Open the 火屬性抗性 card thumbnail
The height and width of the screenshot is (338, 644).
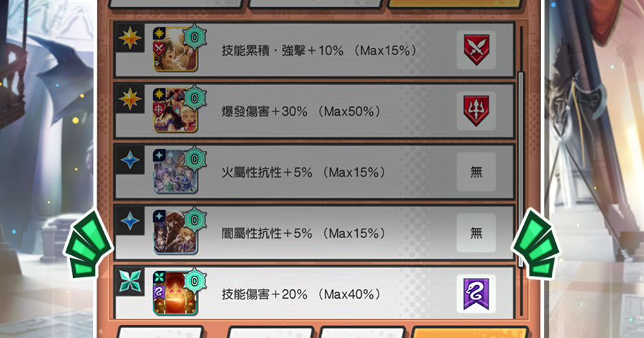click(175, 172)
